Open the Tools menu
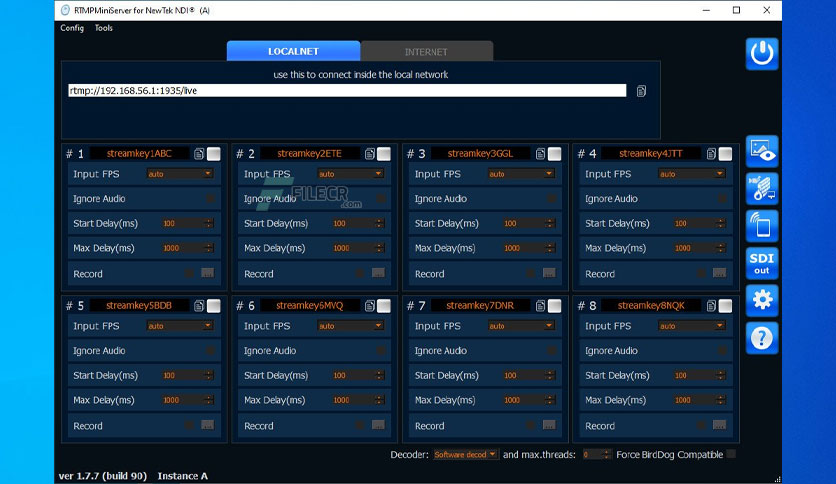The width and height of the screenshot is (836, 484). coord(104,28)
